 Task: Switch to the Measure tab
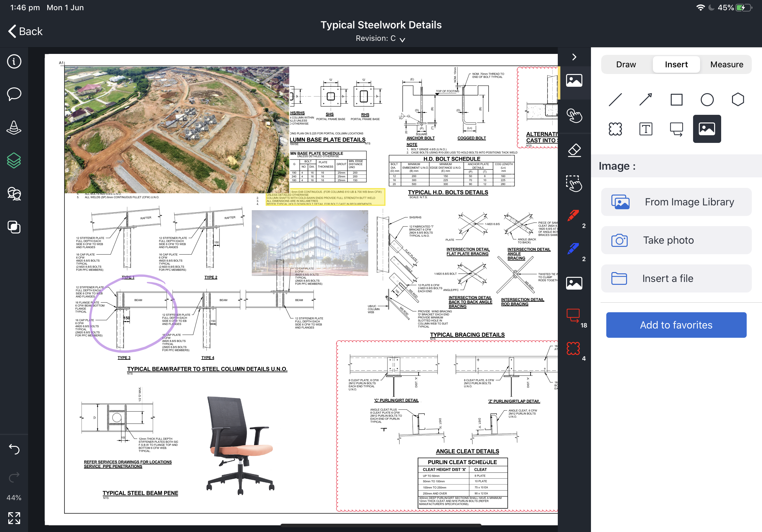727,64
